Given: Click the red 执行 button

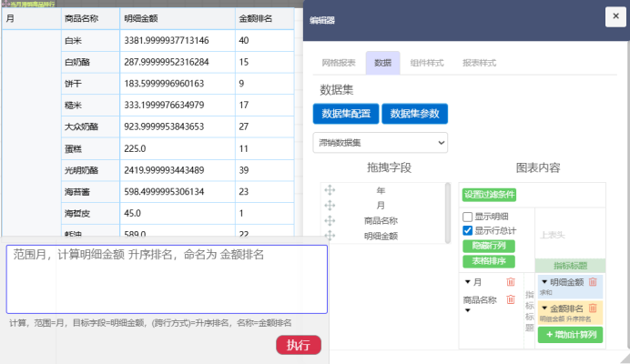Looking at the screenshot, I should (299, 345).
